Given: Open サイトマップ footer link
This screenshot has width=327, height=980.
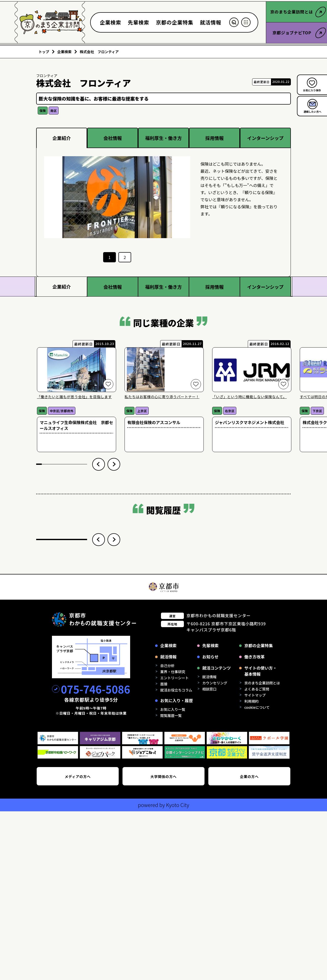Looking at the screenshot, I should (255, 695).
